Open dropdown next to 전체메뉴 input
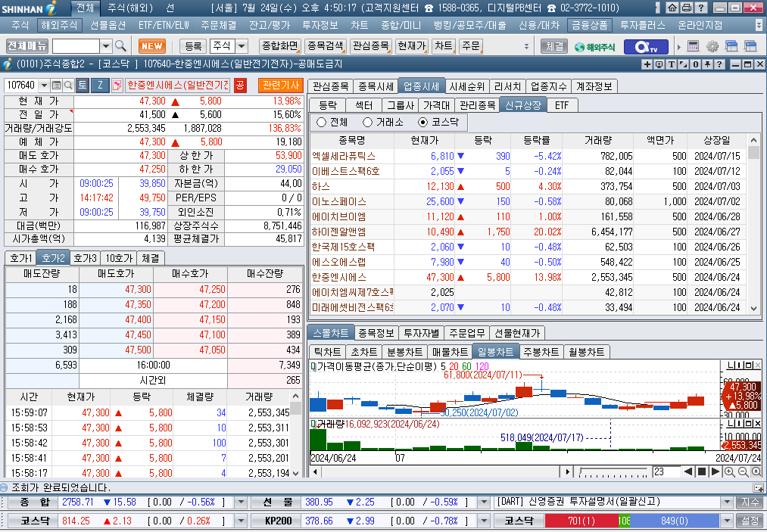Image resolution: width=767 pixels, height=532 pixels. click(106, 46)
